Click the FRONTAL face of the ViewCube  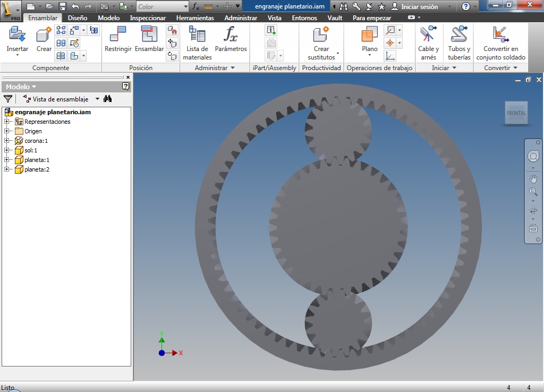pyautogui.click(x=516, y=113)
